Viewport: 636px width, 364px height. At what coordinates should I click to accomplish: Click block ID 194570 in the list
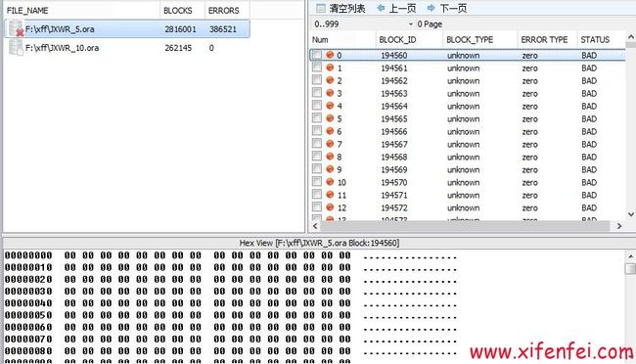[x=394, y=182]
